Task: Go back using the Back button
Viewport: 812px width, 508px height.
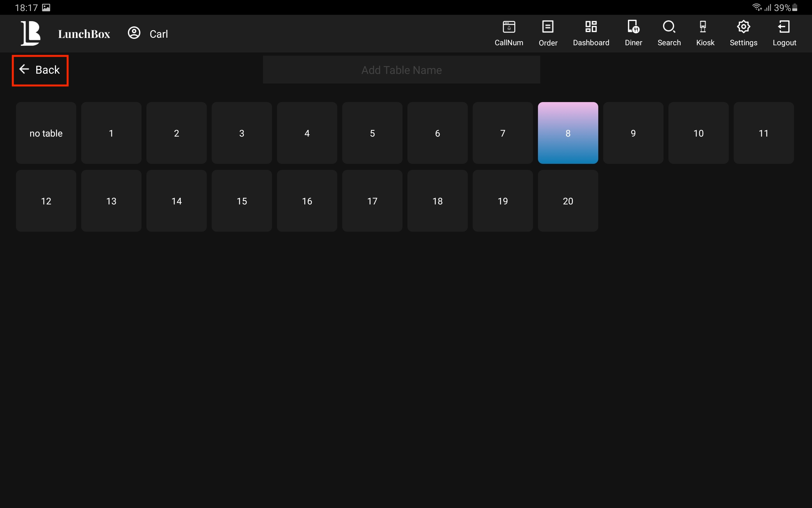Action: [x=40, y=70]
